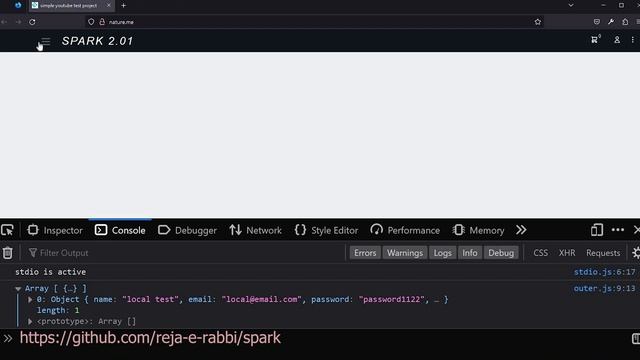
Task: Toggle the Logs filter
Action: coord(442,253)
